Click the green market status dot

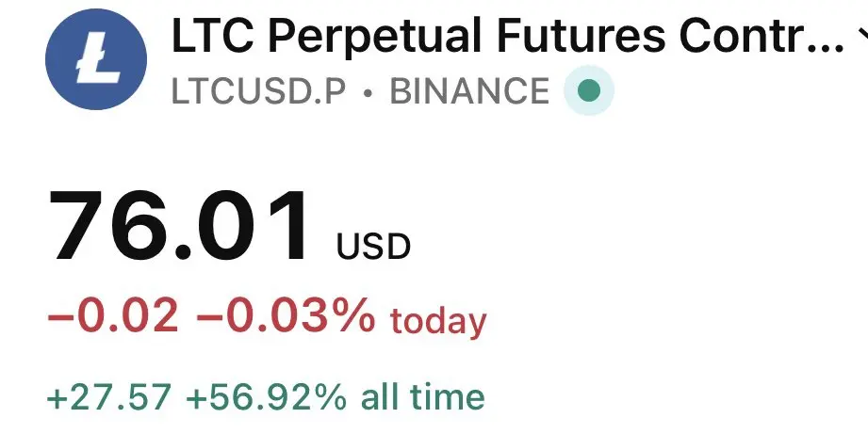pos(589,91)
